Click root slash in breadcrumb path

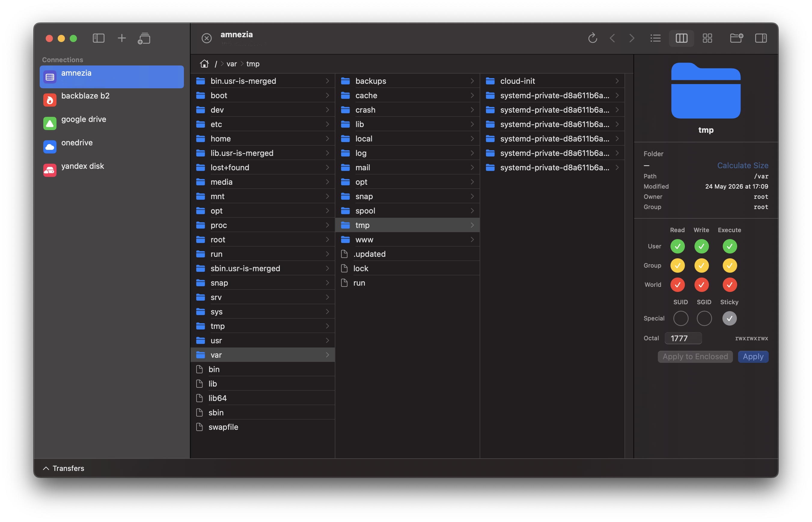click(216, 64)
